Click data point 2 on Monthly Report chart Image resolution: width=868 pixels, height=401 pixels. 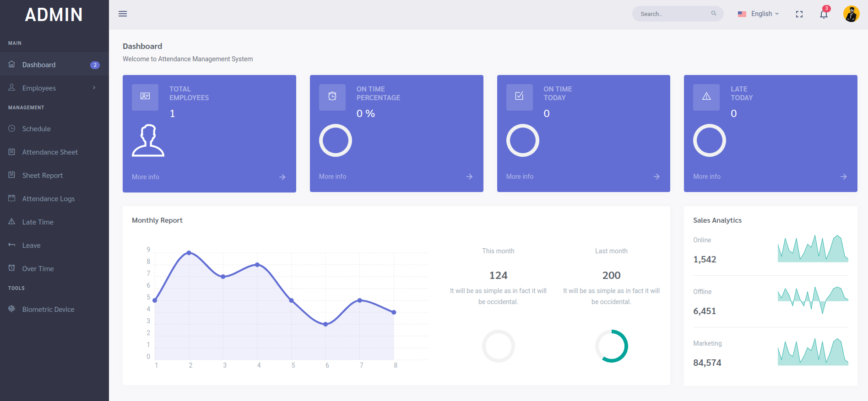[189, 253]
